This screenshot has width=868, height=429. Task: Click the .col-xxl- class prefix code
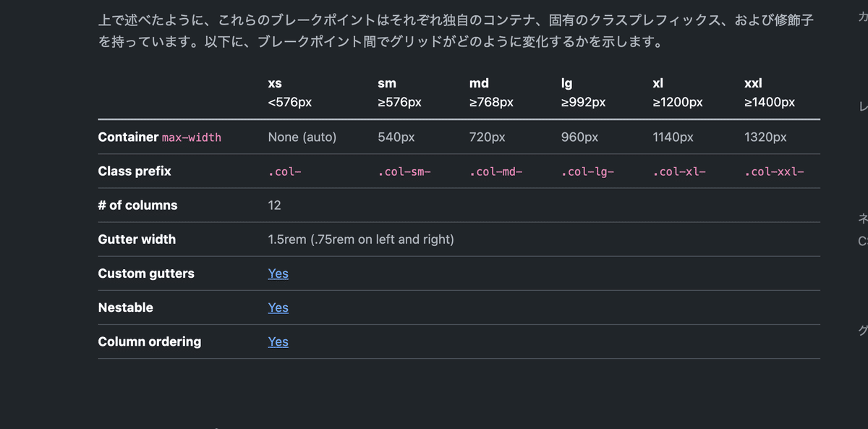pyautogui.click(x=774, y=172)
